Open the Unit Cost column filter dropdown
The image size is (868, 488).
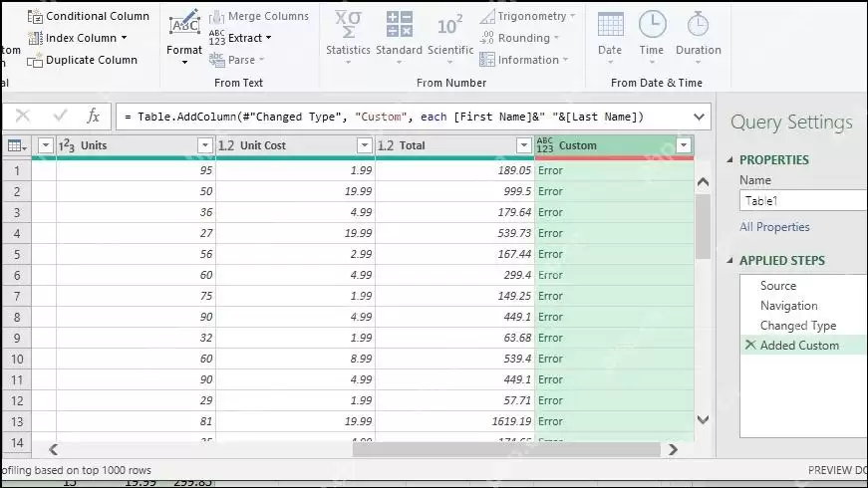pyautogui.click(x=365, y=145)
